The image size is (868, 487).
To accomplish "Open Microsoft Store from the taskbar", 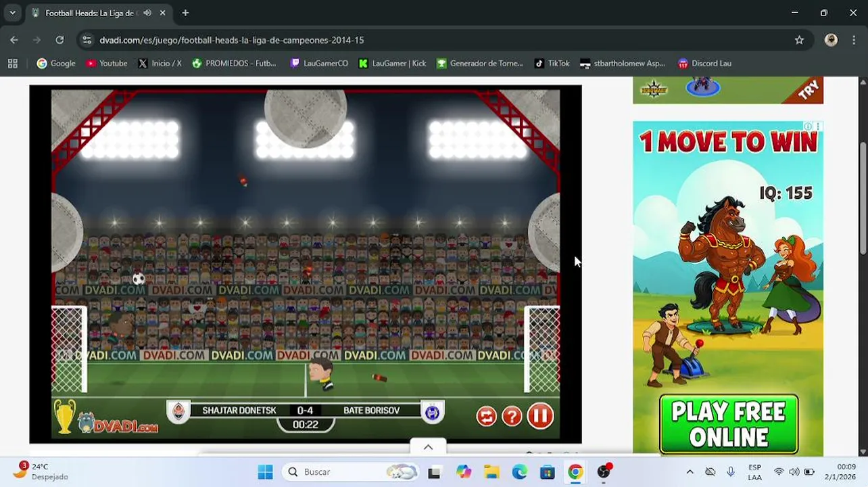I will coord(547,471).
